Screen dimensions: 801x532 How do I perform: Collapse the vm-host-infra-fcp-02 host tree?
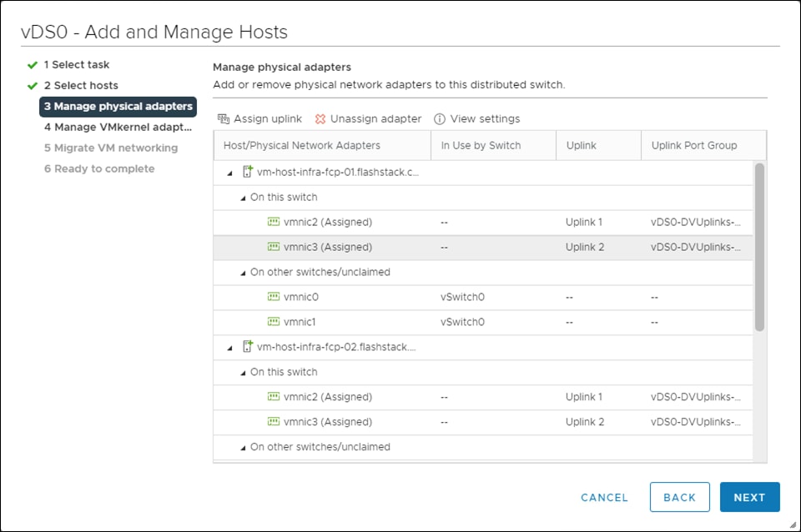pyautogui.click(x=229, y=347)
